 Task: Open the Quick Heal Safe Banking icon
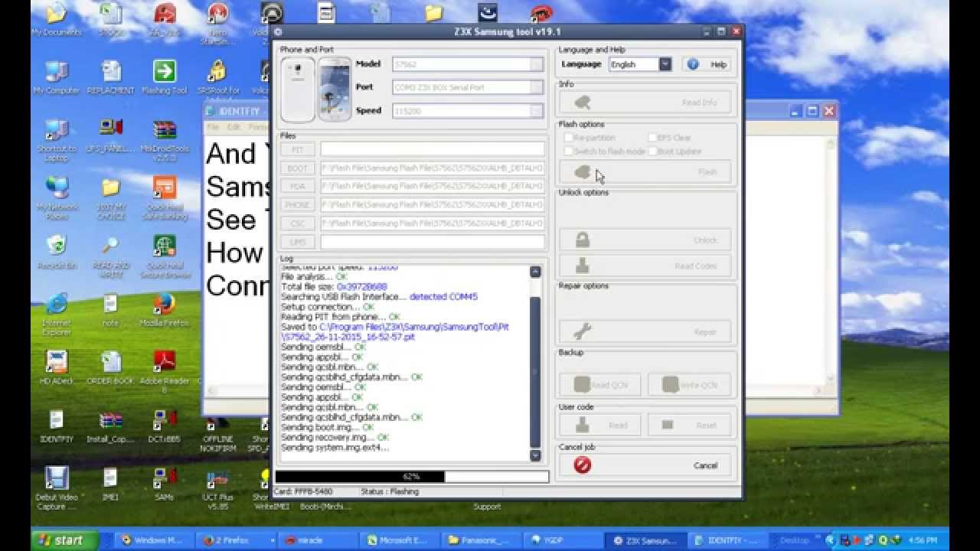[164, 199]
